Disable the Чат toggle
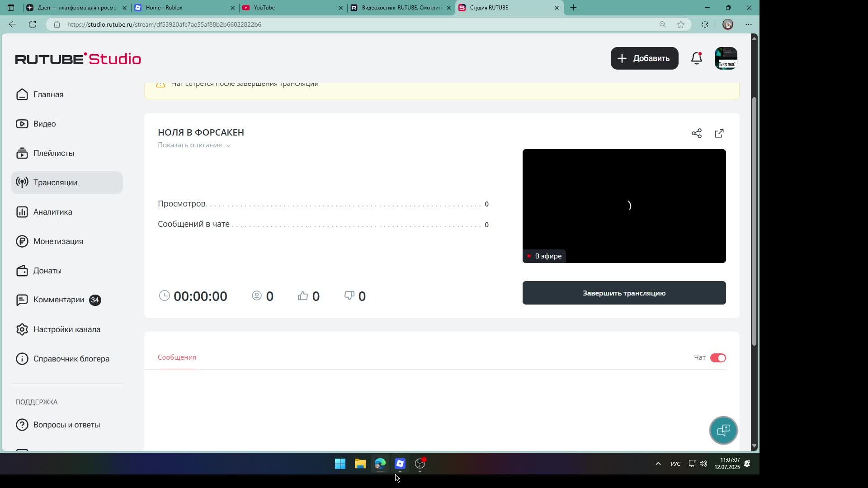The image size is (868, 488). point(717,358)
